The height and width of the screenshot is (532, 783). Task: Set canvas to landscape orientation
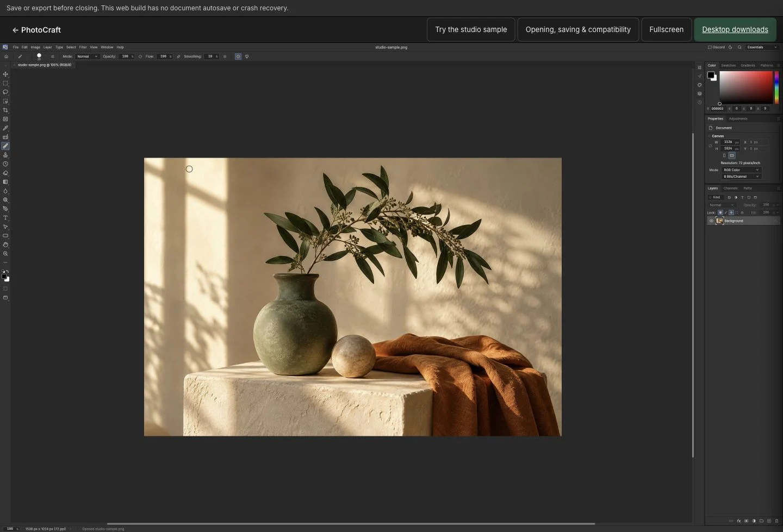pyautogui.click(x=732, y=155)
